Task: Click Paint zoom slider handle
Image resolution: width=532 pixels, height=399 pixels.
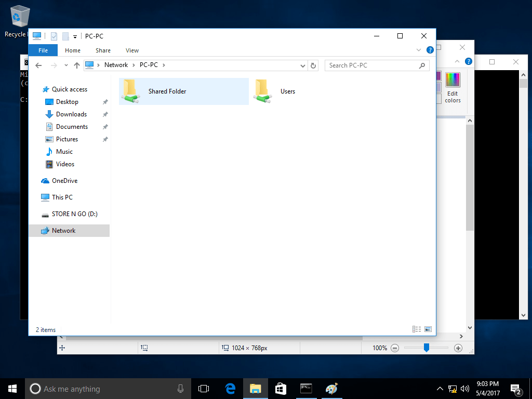Action: coord(427,348)
